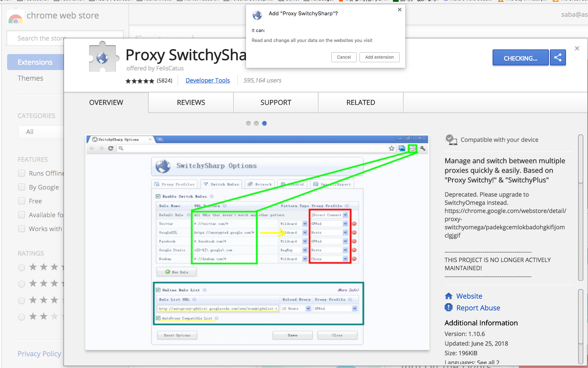Open the Support tab
Screen dimensions: 588x368
pyautogui.click(x=275, y=102)
